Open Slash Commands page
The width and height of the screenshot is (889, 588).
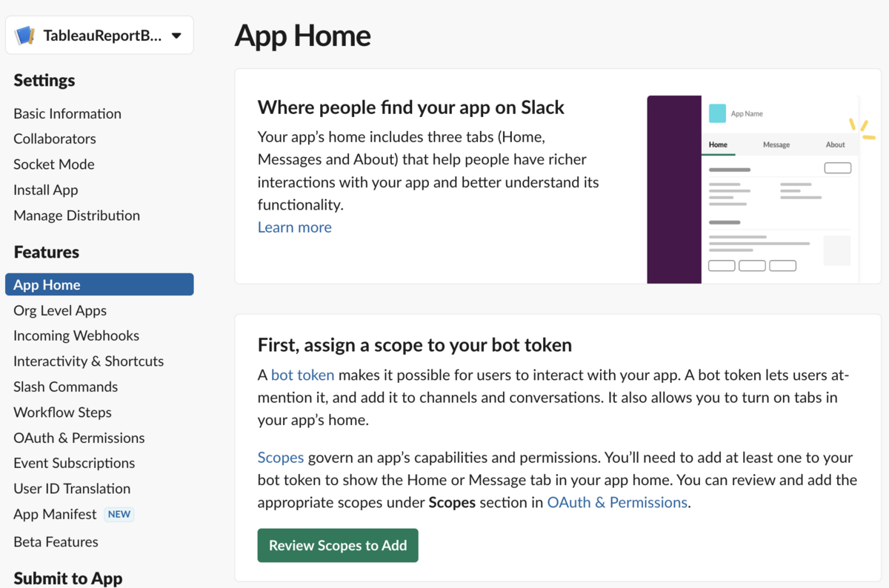pos(65,387)
